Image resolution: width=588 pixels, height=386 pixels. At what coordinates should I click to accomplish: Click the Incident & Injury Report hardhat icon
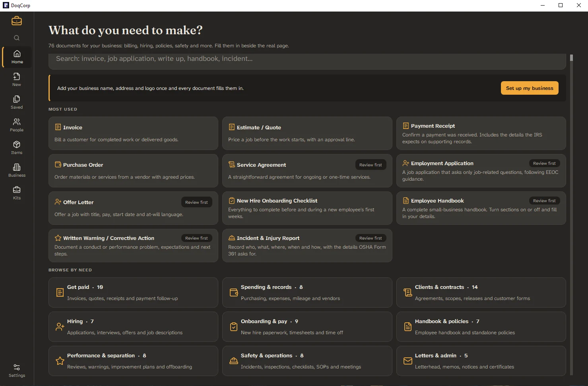[232, 238]
